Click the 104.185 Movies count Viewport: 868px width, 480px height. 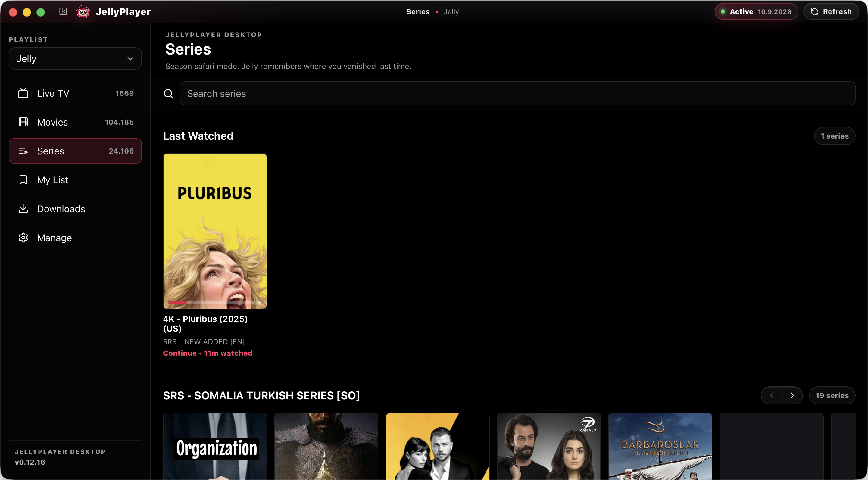pyautogui.click(x=119, y=122)
